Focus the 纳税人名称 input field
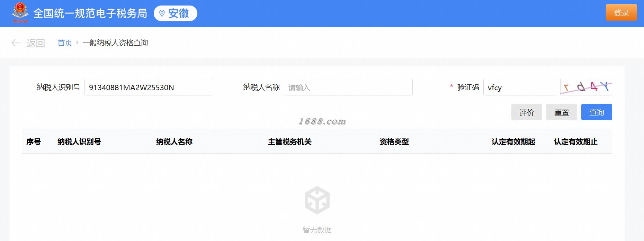The width and height of the screenshot is (644, 241). click(348, 87)
